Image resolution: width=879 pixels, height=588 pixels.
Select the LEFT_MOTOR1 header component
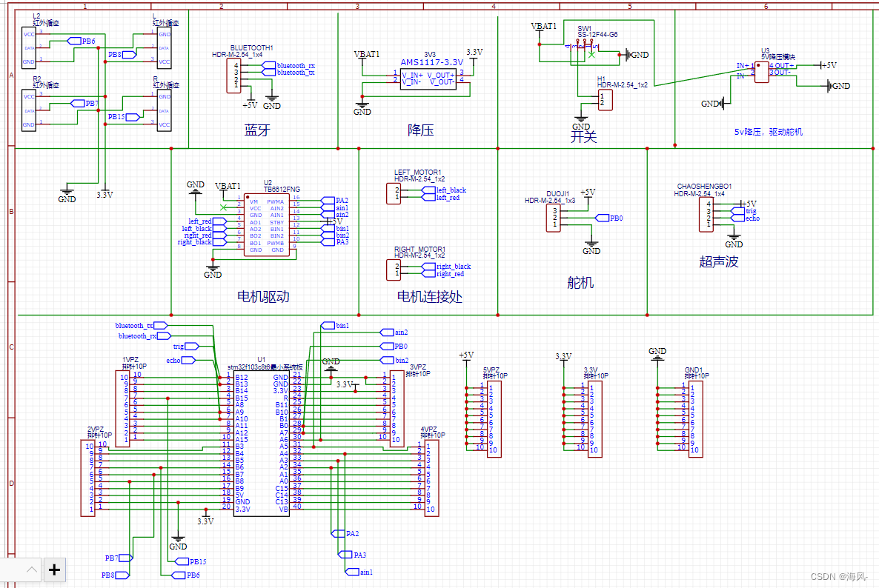(x=394, y=193)
